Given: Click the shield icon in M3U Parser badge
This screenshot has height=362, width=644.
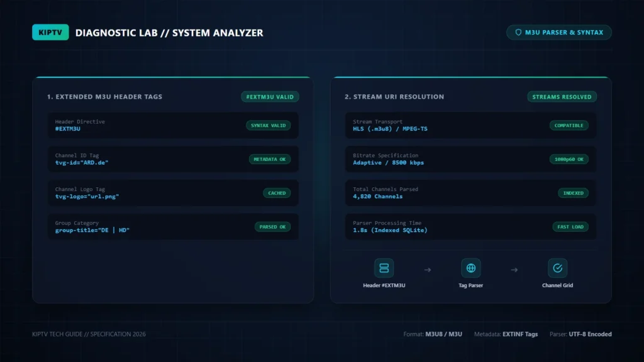Looking at the screenshot, I should point(518,33).
